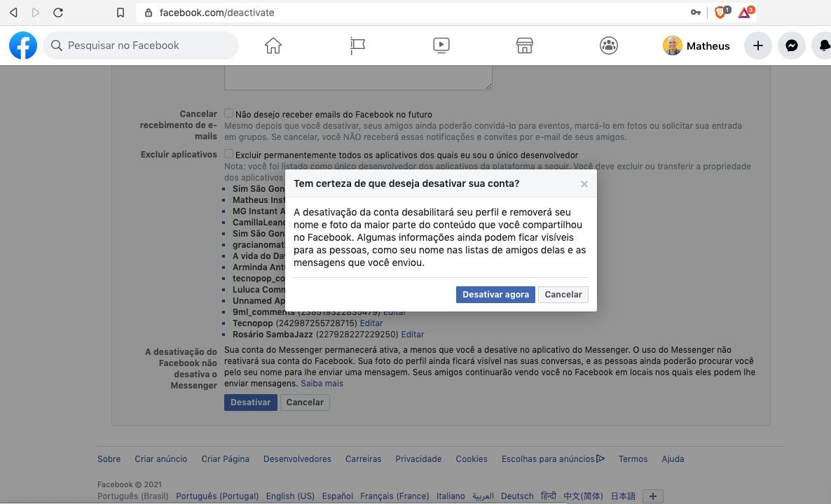The image size is (831, 504).
Task: Open the Marketplace storefront tab
Action: [525, 45]
